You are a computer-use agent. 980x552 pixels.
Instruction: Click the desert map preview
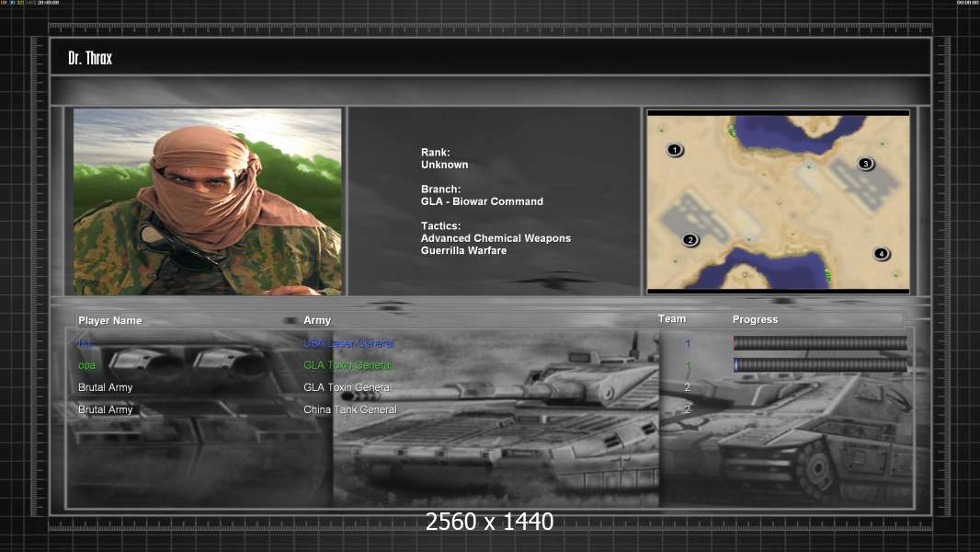pos(778,201)
